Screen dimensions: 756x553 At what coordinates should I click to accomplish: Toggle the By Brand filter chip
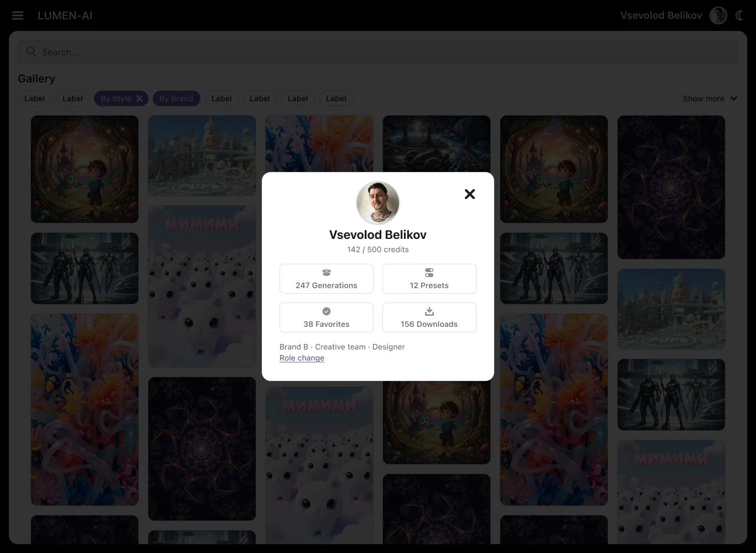(x=177, y=98)
